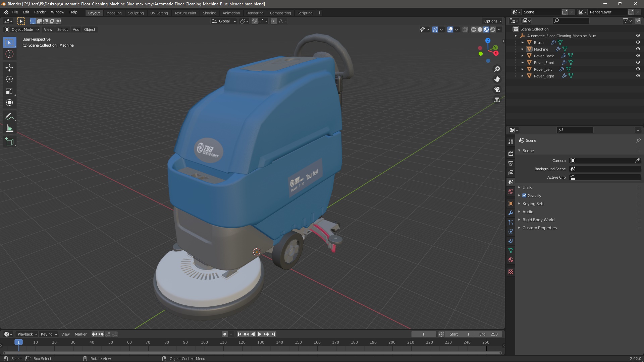Viewport: 644px width, 362px height.
Task: Open the Options dropdown
Action: tap(492, 21)
